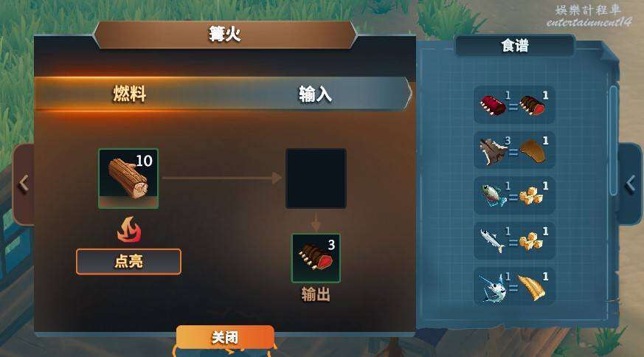Click the leather result icon
Viewport: 644px width, 357px height.
(533, 150)
